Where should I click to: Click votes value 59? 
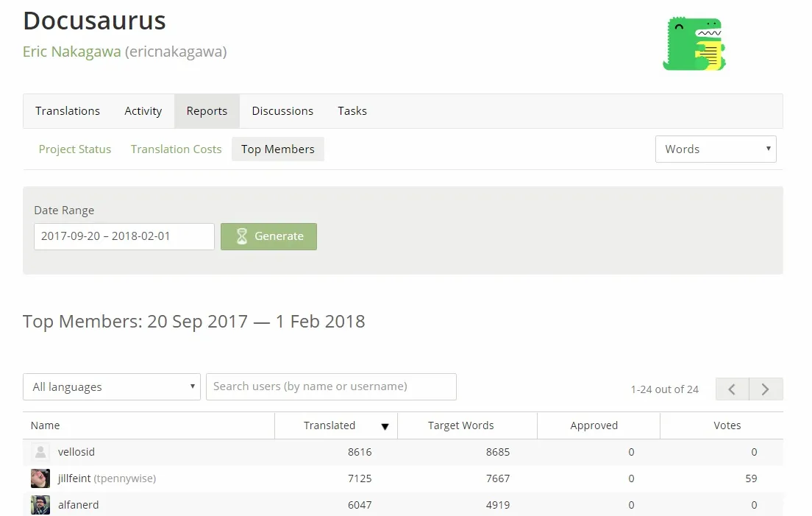coord(751,478)
